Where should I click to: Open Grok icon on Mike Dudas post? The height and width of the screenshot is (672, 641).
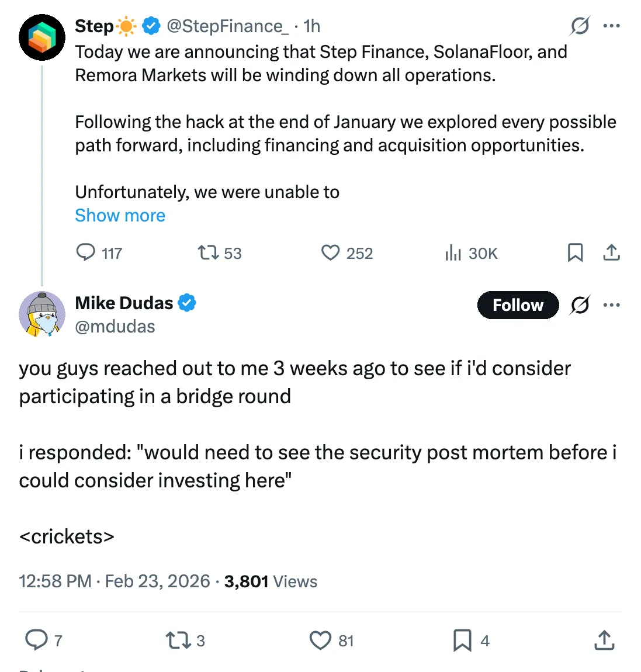tap(580, 305)
